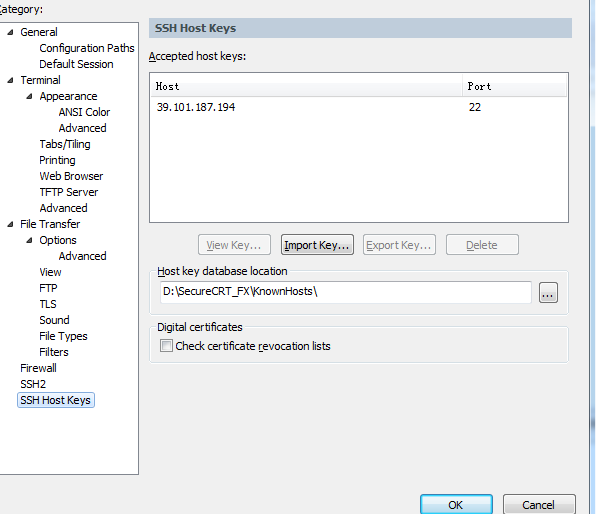Select File Types in the tree
The width and height of the screenshot is (596, 514).
(63, 336)
